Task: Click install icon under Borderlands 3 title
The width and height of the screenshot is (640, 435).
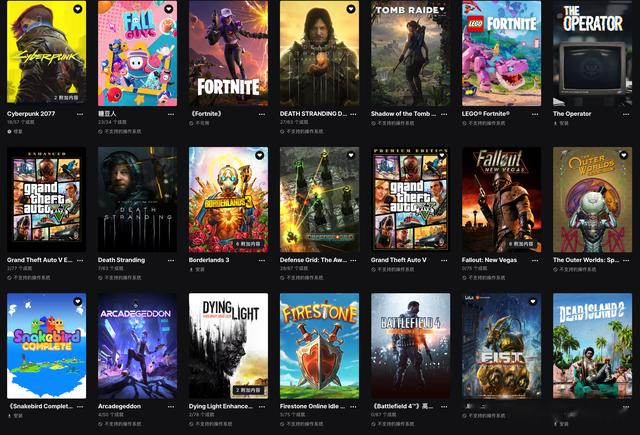Action: tap(191, 269)
